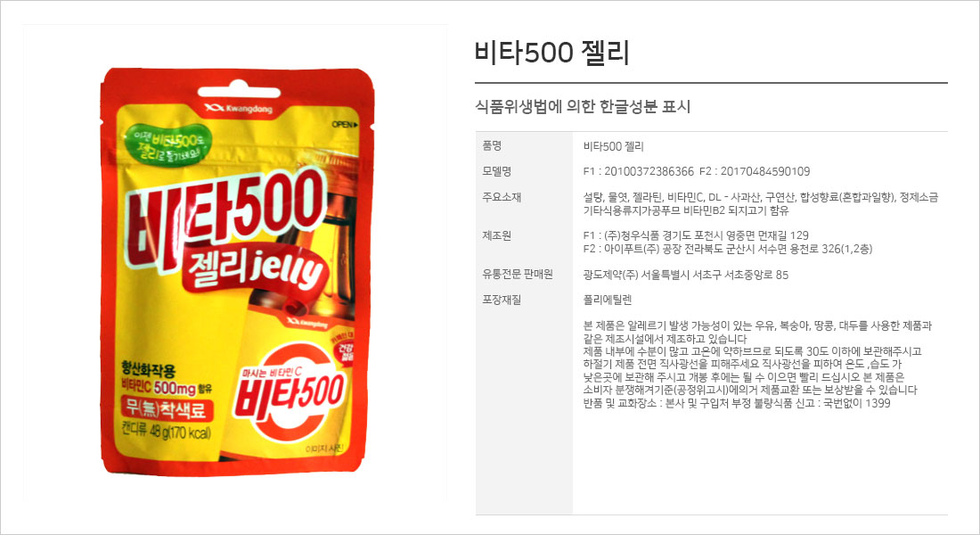Click the Vita500 Jelly product package image
980x535 pixels.
236,270
